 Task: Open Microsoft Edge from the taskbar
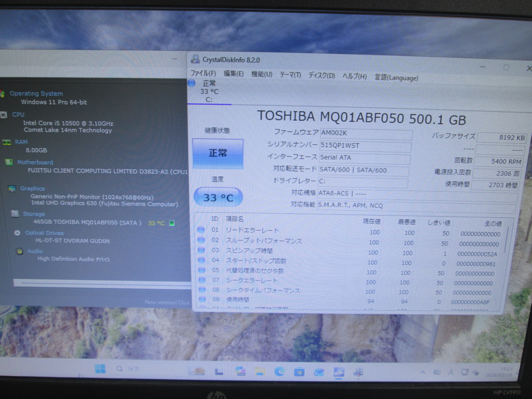279,371
